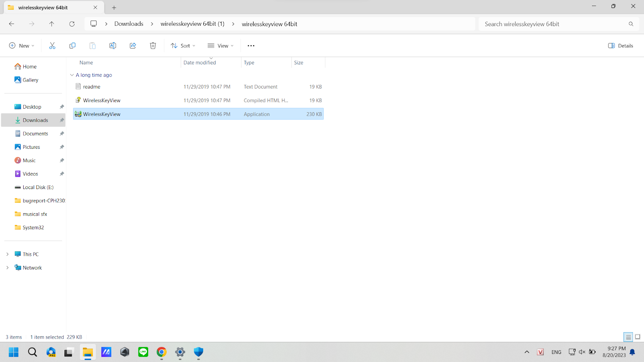This screenshot has height=362, width=644.
Task: Close the wirelesskeyview 64bit tab
Action: coord(95,8)
